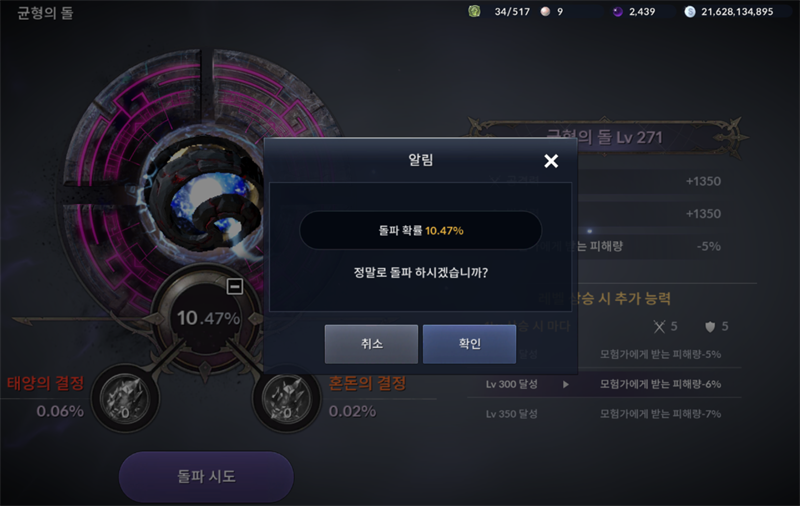Screen dimensions: 800x506
Task: Click the minus icon above 10.47%
Action: [235, 287]
